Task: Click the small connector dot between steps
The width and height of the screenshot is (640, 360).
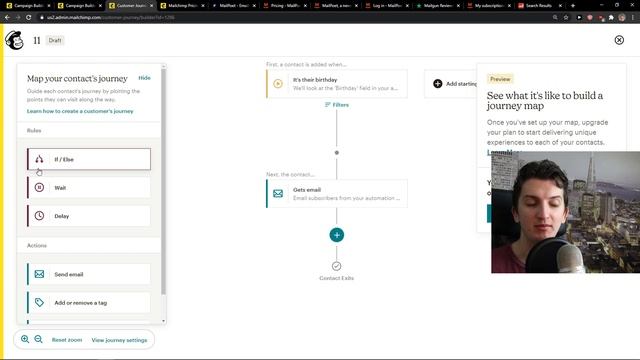Action: pyautogui.click(x=337, y=153)
